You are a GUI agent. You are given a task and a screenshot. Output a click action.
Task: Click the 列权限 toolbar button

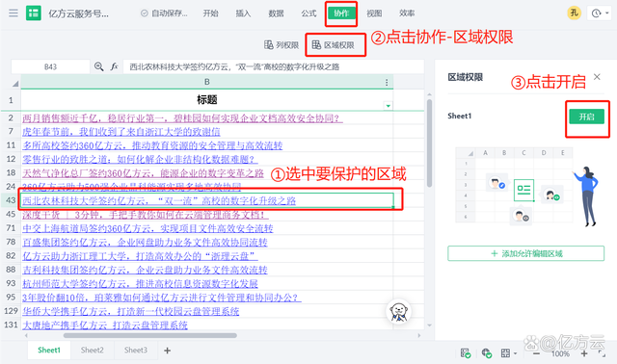click(x=282, y=45)
